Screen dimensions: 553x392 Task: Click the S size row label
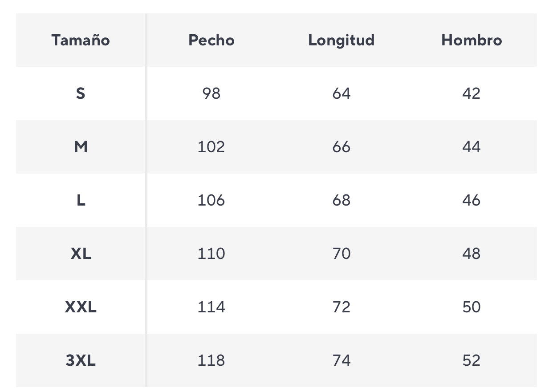pyautogui.click(x=81, y=93)
